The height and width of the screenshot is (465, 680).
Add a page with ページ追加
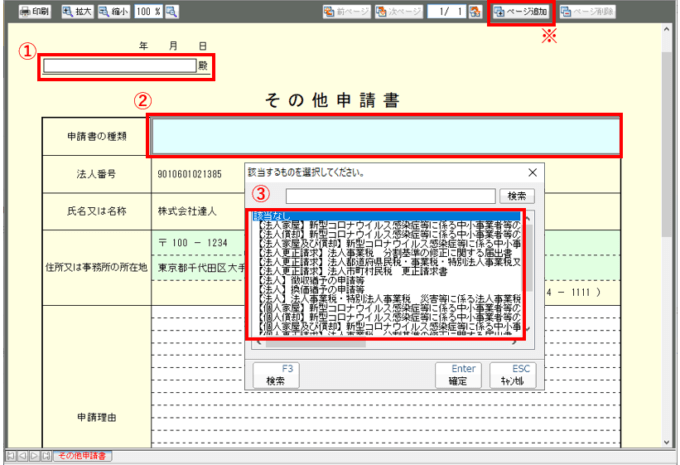(521, 12)
